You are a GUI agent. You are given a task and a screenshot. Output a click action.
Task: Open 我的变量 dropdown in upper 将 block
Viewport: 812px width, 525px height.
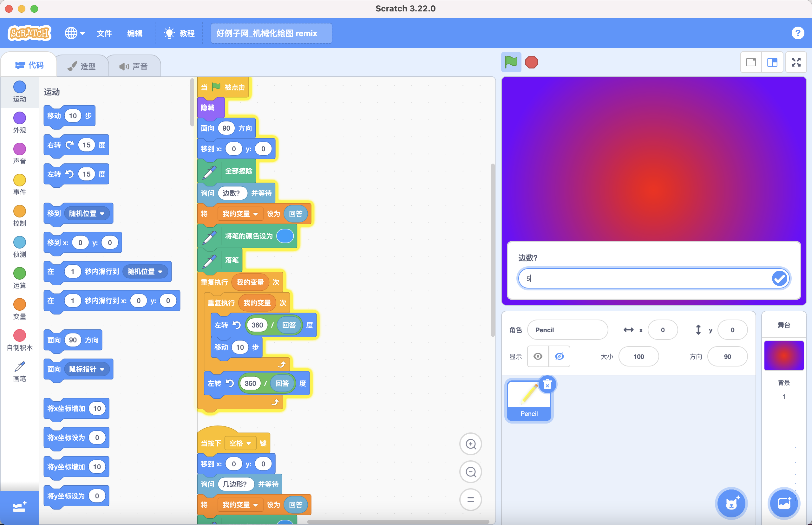coord(240,214)
